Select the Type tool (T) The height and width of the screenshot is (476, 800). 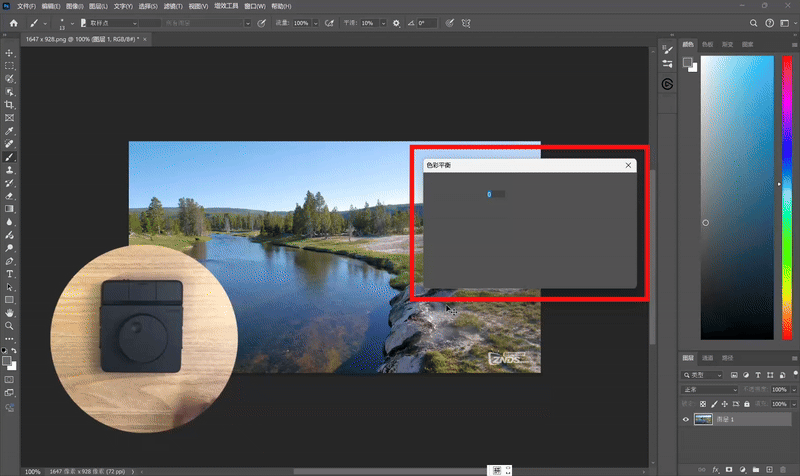[10, 273]
